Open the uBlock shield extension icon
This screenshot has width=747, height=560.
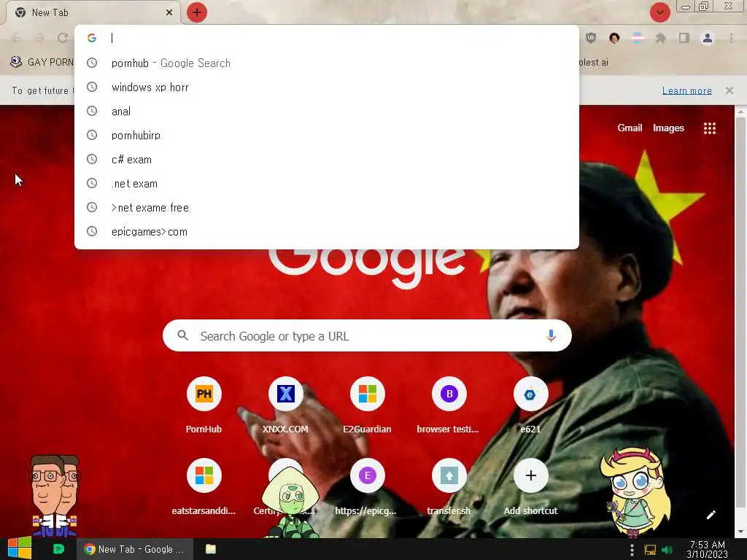click(591, 38)
